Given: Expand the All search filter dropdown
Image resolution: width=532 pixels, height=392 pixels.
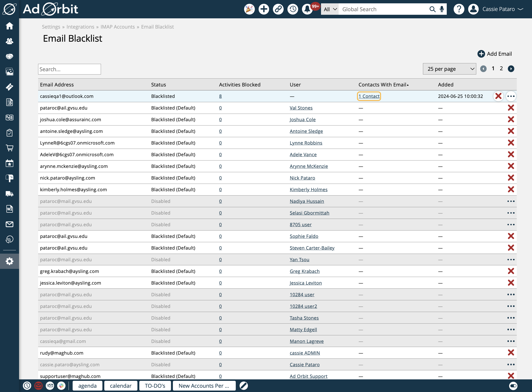Looking at the screenshot, I should pos(330,9).
